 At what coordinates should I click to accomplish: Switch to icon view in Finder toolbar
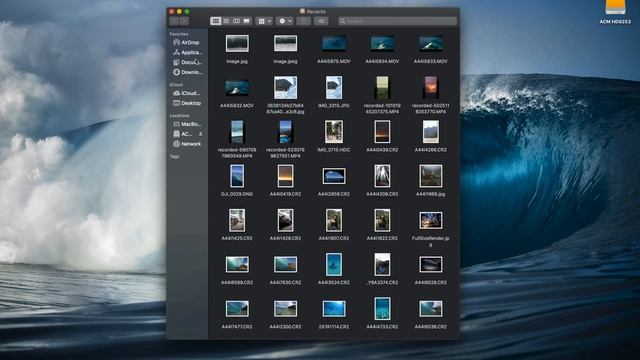coord(216,21)
